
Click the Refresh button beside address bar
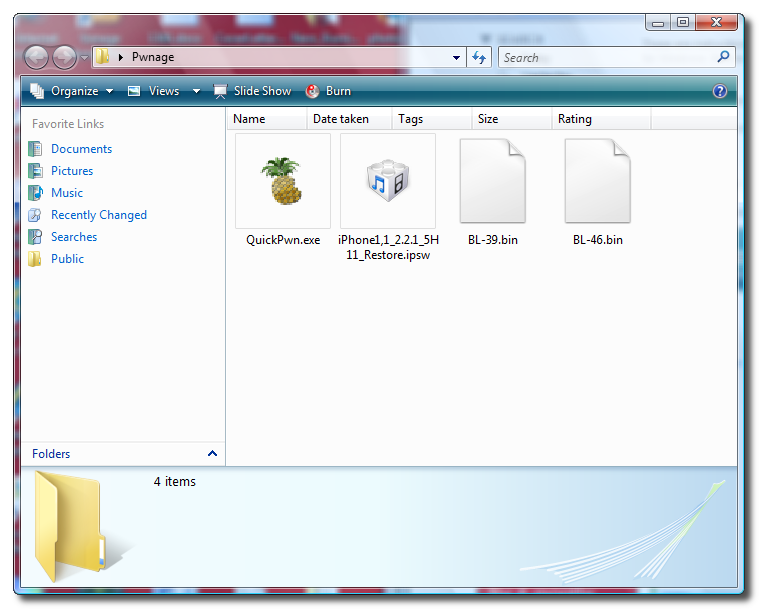pos(479,58)
